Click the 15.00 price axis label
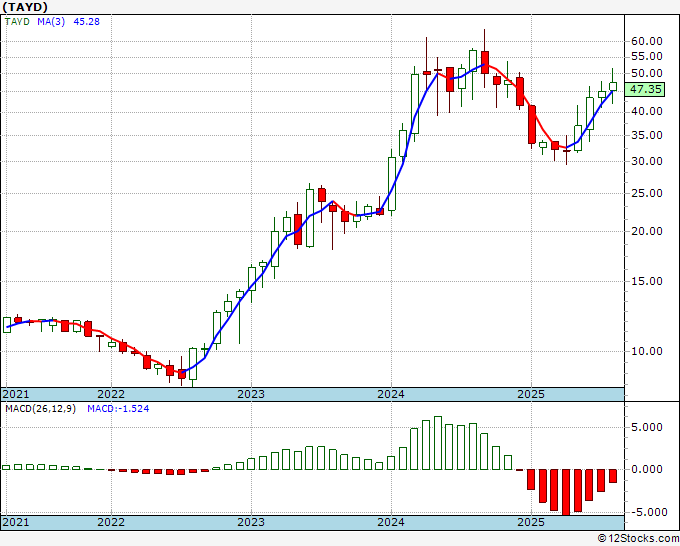Viewport: 680px width, 546px height. (x=647, y=281)
